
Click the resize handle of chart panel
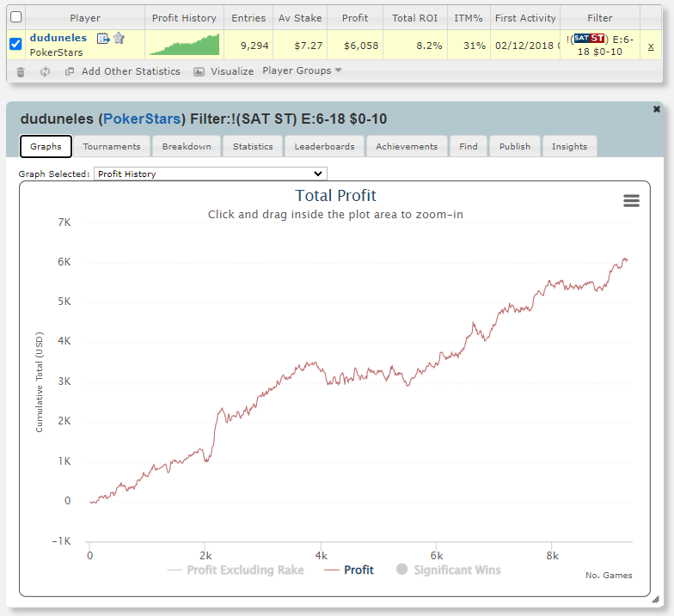(x=655, y=600)
